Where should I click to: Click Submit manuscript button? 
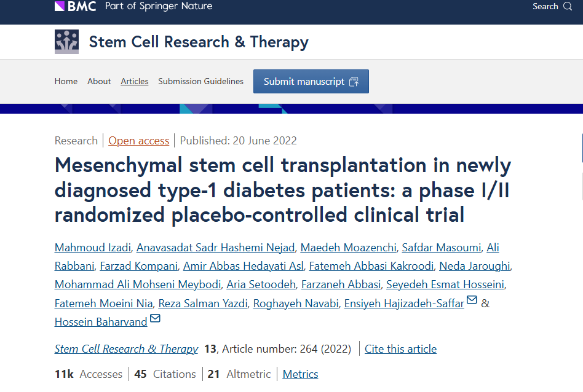[x=311, y=82]
